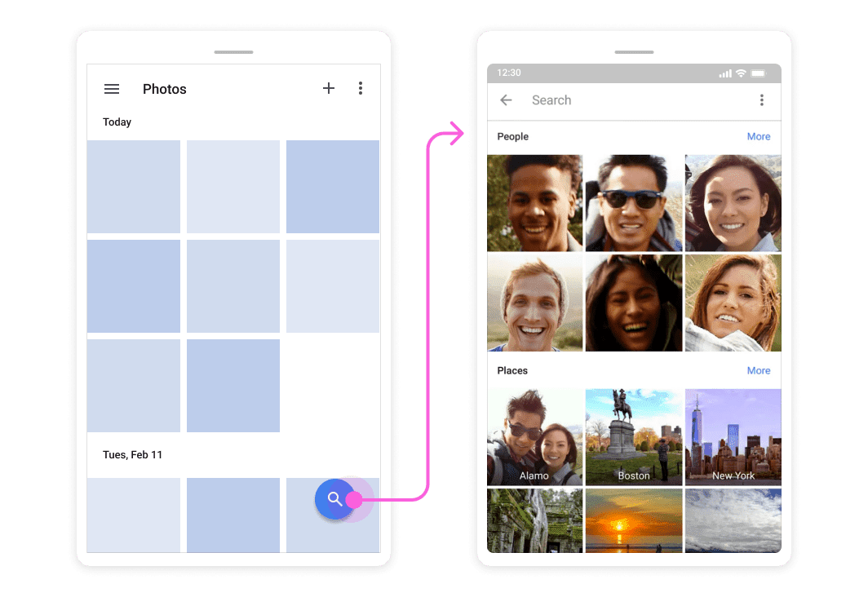Open the jungle ruins photo thumbnail

(x=535, y=520)
